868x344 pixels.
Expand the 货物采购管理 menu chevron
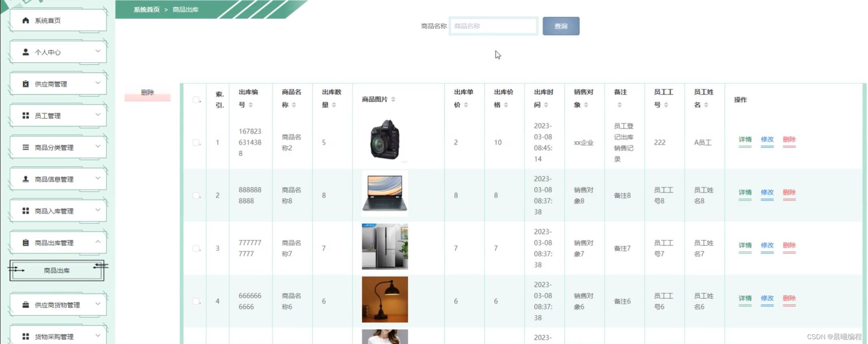[98, 335]
